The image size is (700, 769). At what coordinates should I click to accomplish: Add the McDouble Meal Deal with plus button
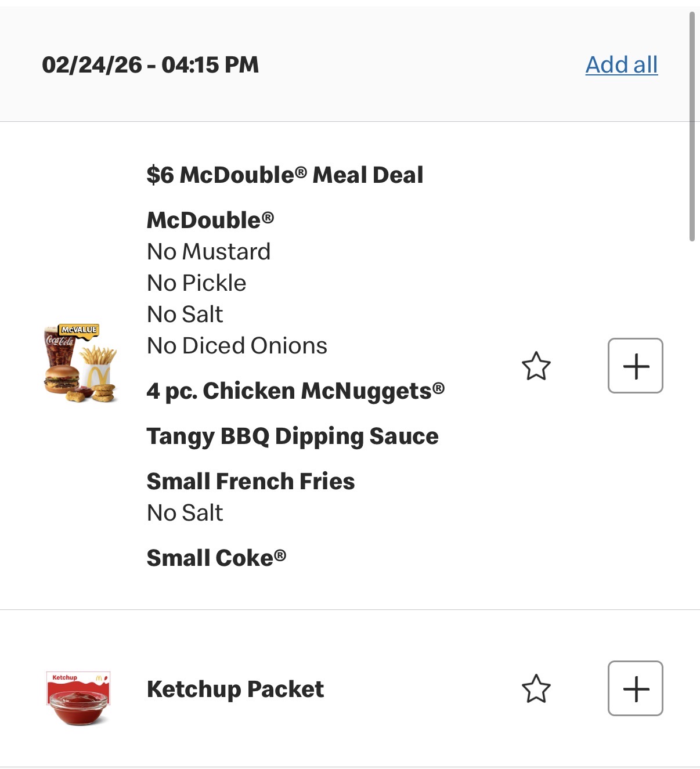635,366
